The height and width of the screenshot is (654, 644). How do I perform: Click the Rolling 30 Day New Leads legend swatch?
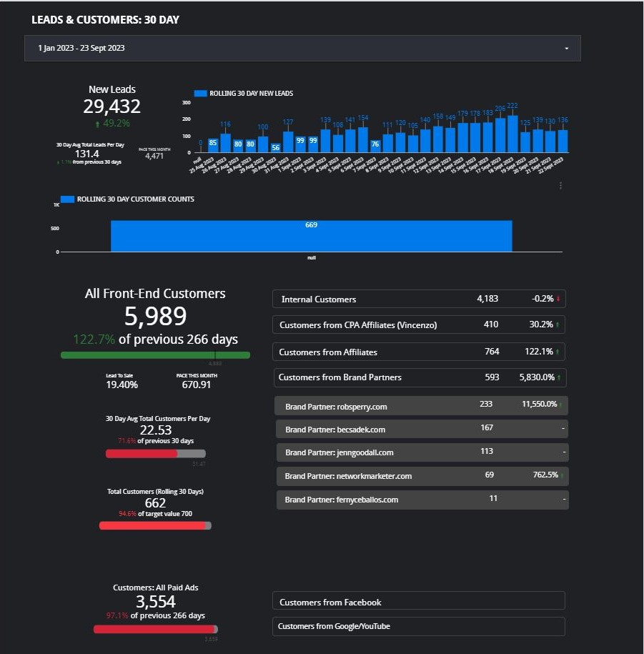tap(200, 94)
